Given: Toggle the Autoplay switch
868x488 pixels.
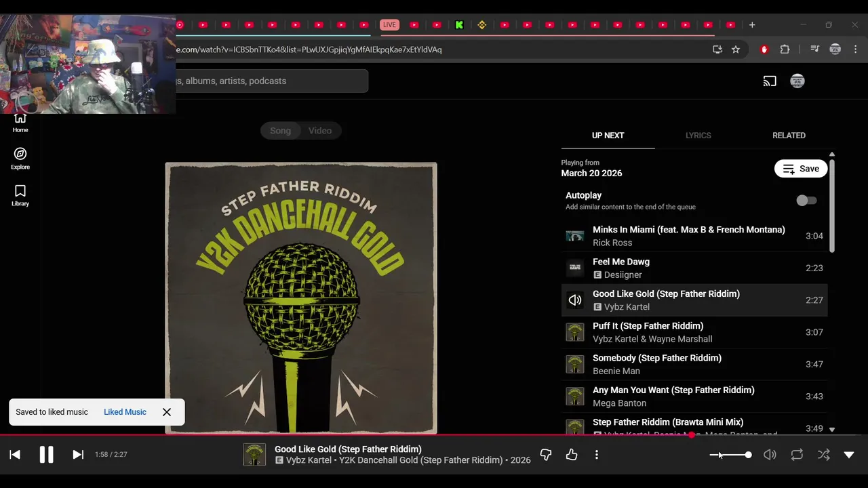Looking at the screenshot, I should 806,201.
